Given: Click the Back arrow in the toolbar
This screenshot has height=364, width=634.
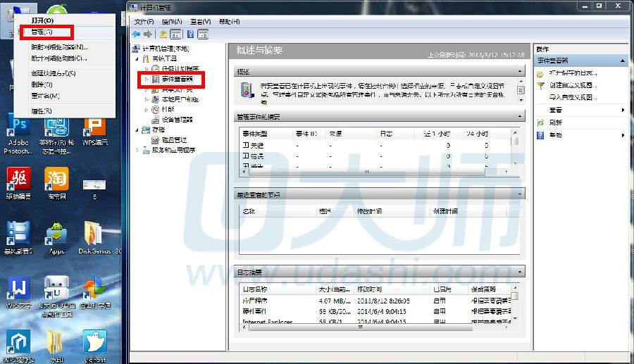Looking at the screenshot, I should click(136, 34).
